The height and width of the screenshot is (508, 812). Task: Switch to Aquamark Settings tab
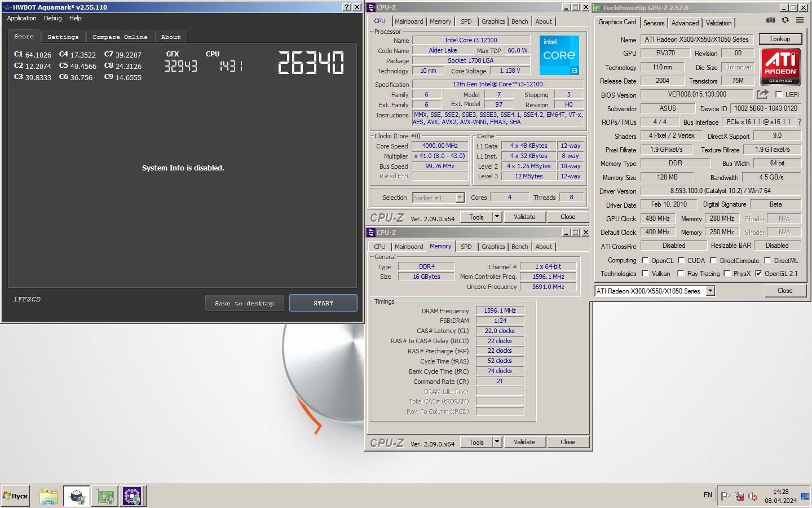[x=63, y=37]
